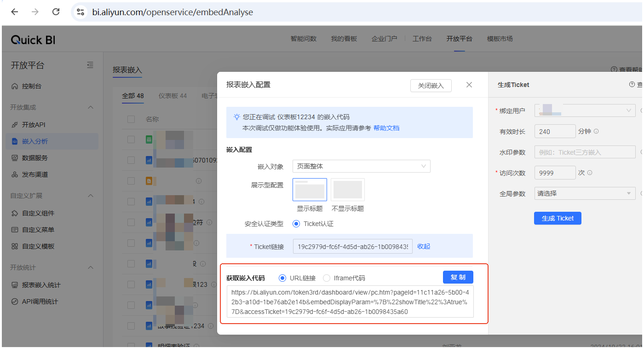Switch to the 仪表板 44 tab
The image size is (644, 348).
tap(172, 96)
